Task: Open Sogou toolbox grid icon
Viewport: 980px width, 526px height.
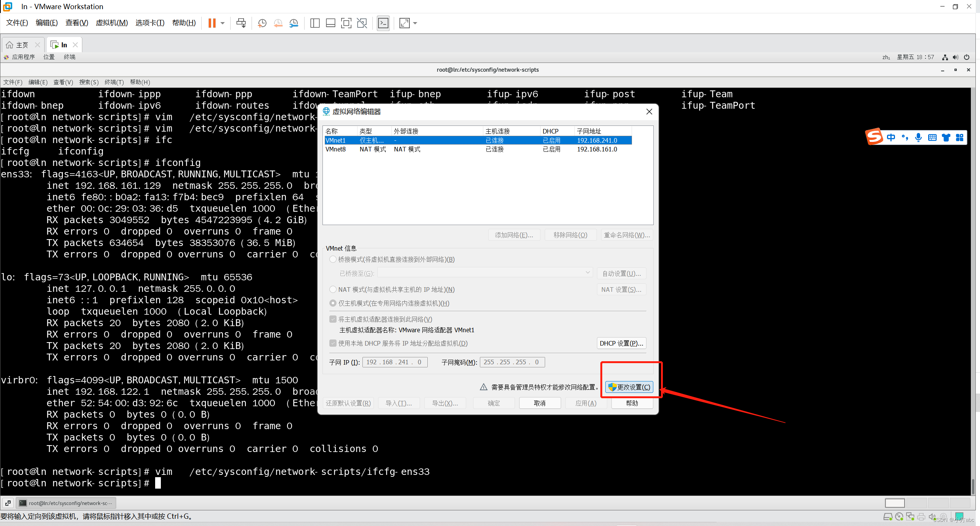Action: click(960, 137)
